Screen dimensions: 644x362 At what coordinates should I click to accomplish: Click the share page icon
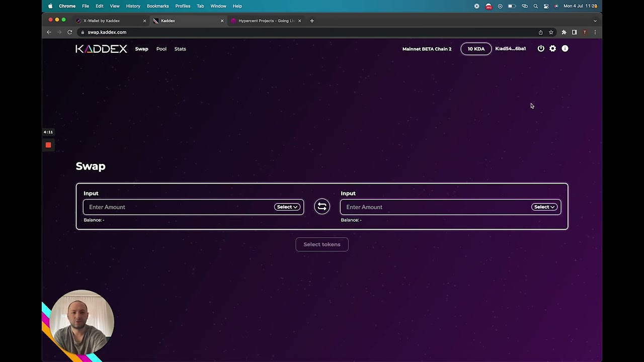click(541, 32)
